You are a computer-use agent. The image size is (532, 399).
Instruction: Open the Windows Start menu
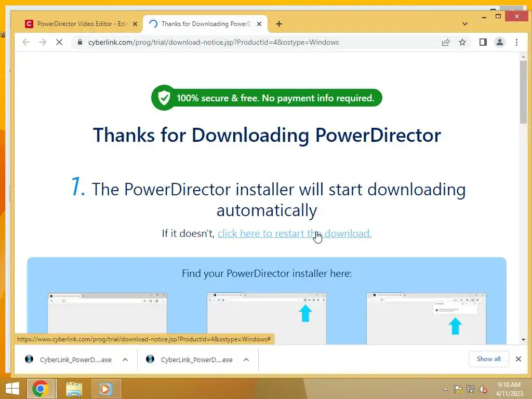pos(12,389)
